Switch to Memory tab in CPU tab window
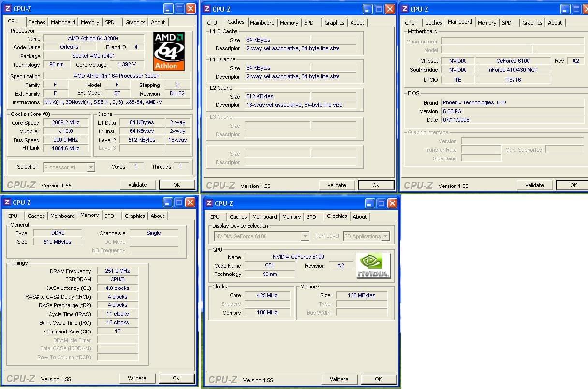 point(90,22)
